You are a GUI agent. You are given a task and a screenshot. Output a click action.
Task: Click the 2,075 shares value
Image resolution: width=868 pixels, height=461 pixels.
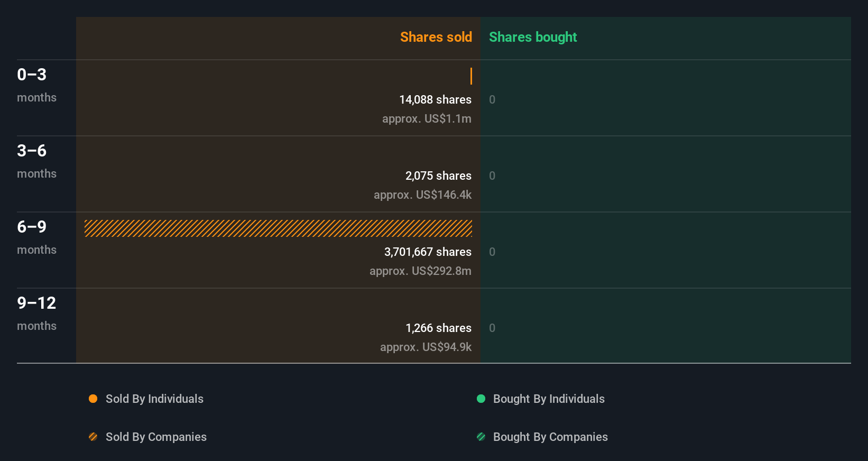[x=438, y=176]
